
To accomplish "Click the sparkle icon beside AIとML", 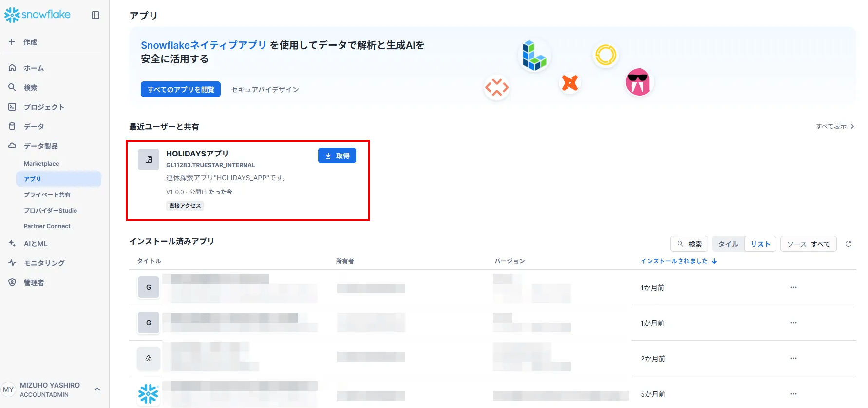I will click(12, 243).
